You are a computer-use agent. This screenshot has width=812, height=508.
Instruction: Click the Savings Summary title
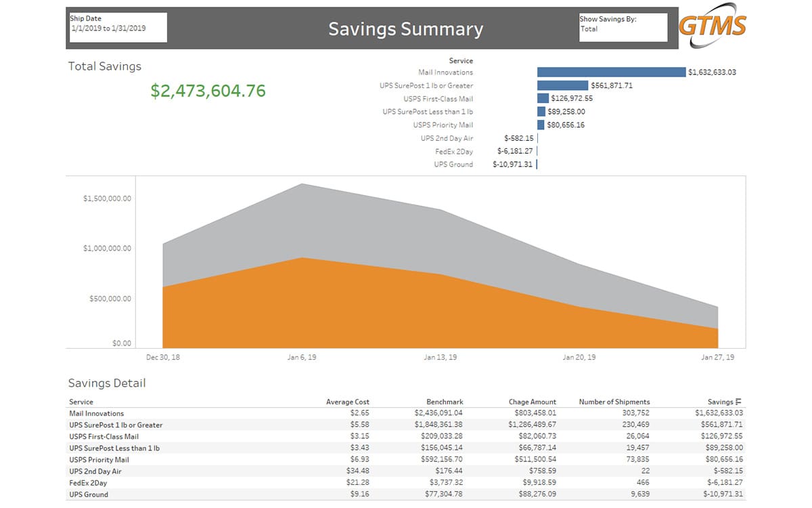(x=406, y=29)
